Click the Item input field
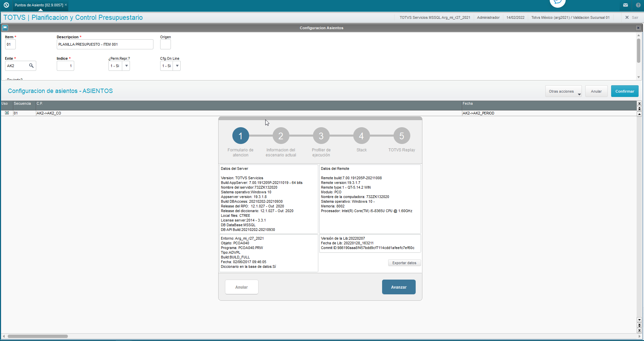This screenshot has width=644, height=341. pos(10,44)
